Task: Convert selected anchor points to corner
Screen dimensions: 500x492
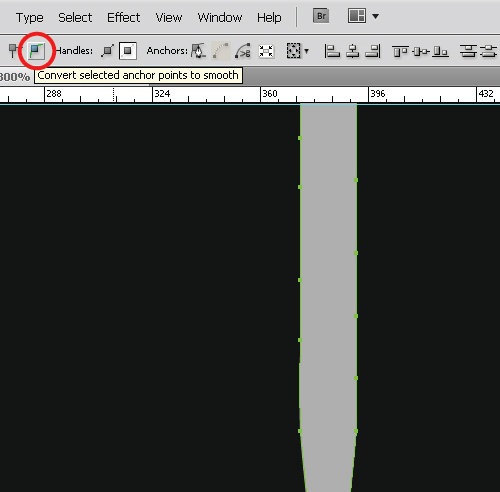Action: pyautogui.click(x=13, y=51)
